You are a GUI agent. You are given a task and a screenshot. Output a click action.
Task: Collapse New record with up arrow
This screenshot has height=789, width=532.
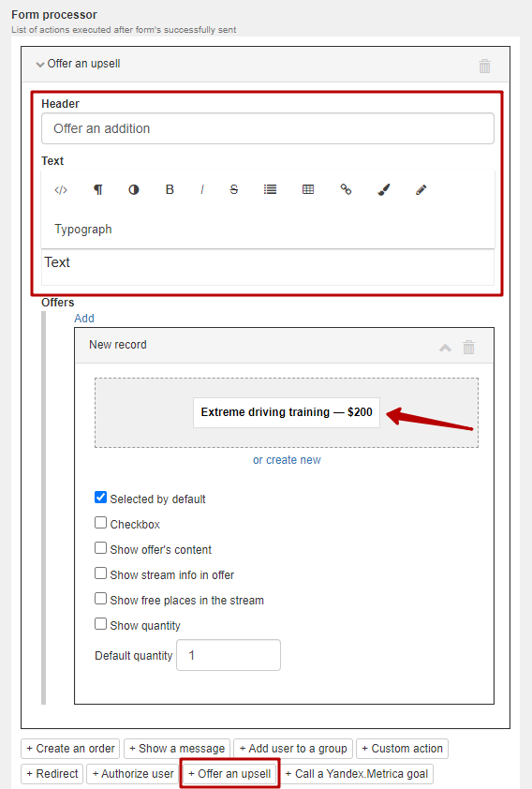pyautogui.click(x=445, y=348)
